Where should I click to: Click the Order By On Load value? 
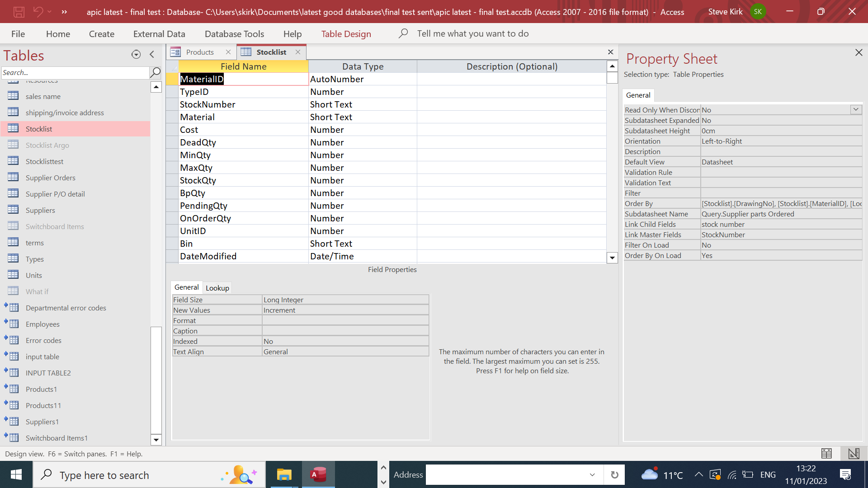[x=781, y=256]
